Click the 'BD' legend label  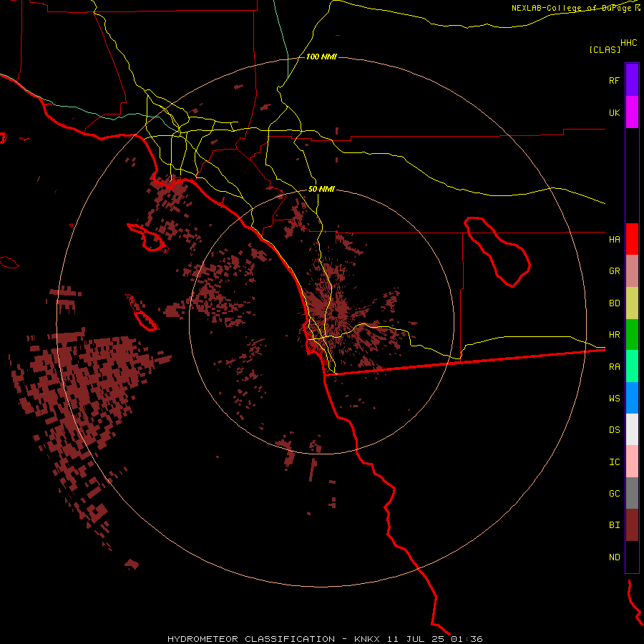coord(614,303)
